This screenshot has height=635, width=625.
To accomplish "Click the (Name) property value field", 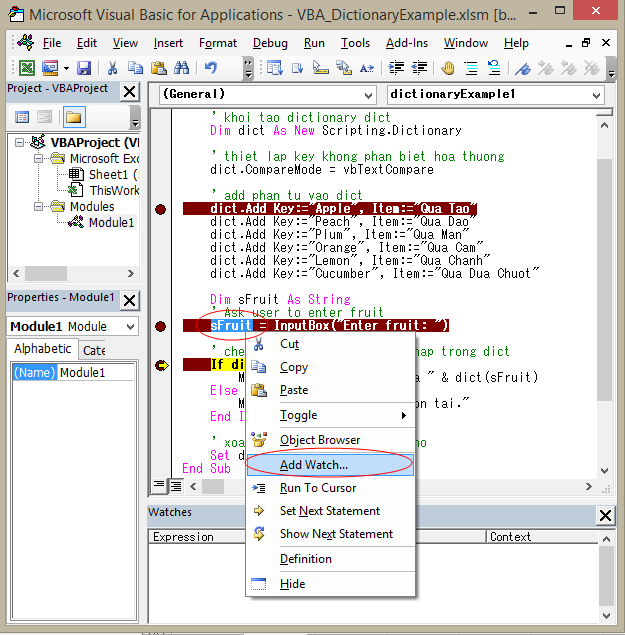I will 96,372.
